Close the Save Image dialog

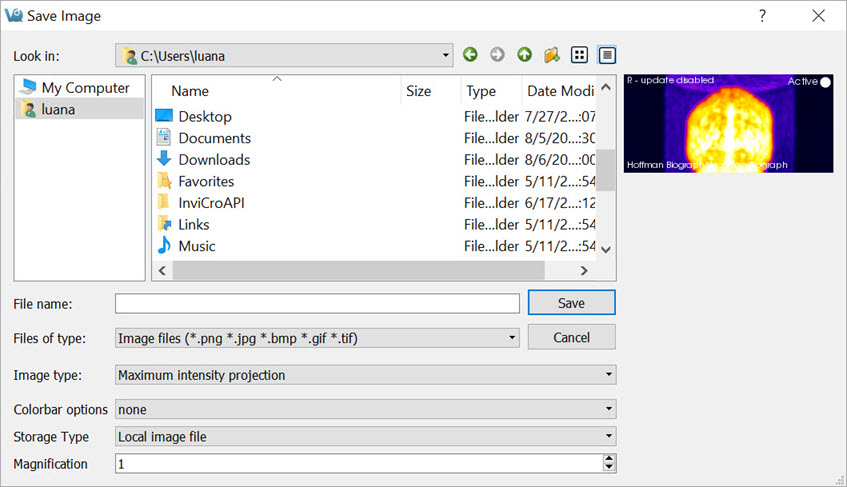[x=818, y=16]
